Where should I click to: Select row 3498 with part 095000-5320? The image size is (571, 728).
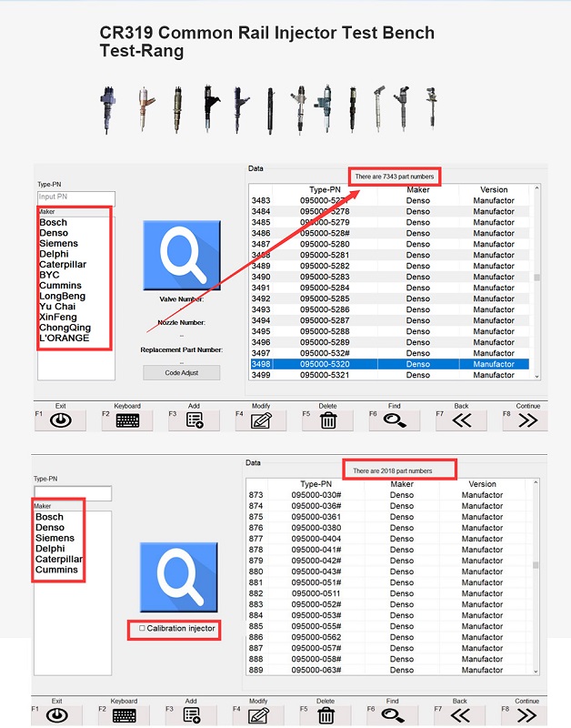click(x=389, y=364)
